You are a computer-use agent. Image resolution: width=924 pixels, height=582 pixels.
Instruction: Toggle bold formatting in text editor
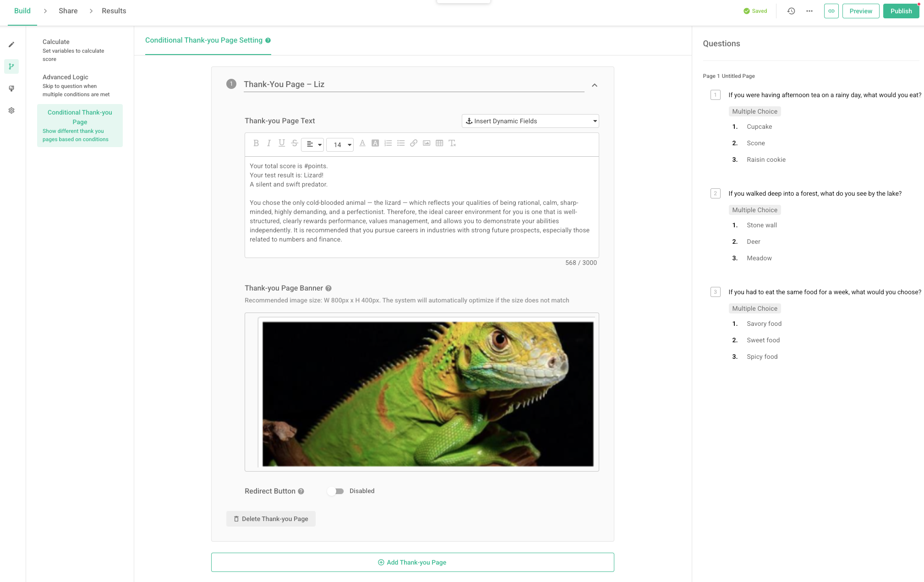pos(256,143)
